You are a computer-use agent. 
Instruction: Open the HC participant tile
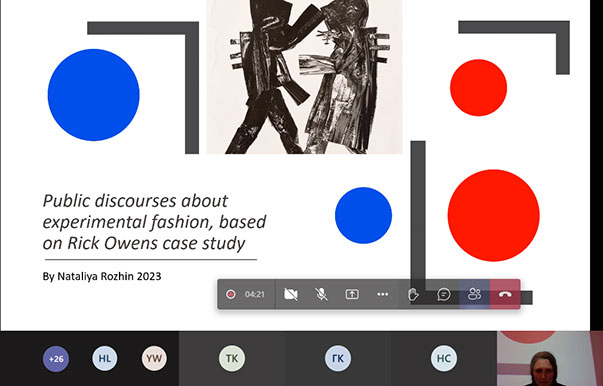[443, 359]
